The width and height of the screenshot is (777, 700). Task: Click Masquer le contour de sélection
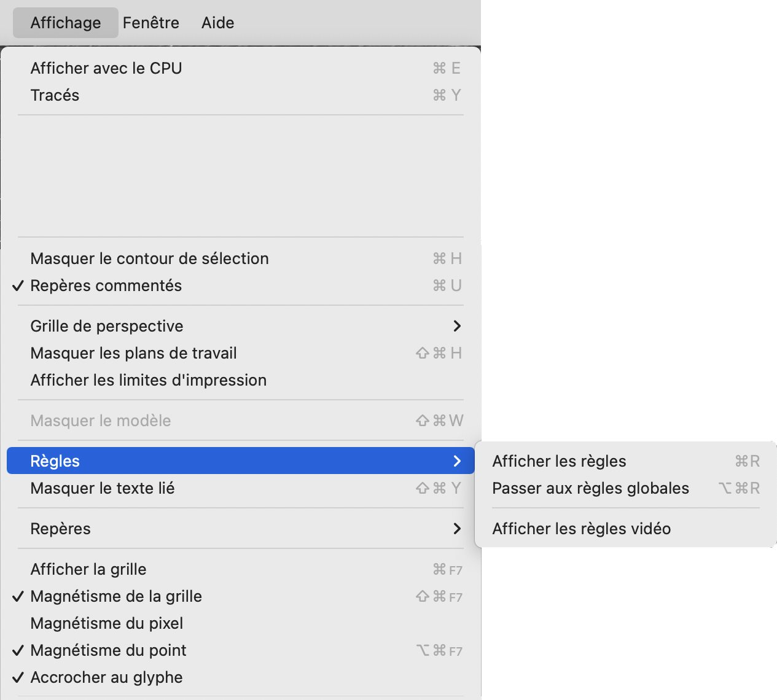click(149, 259)
